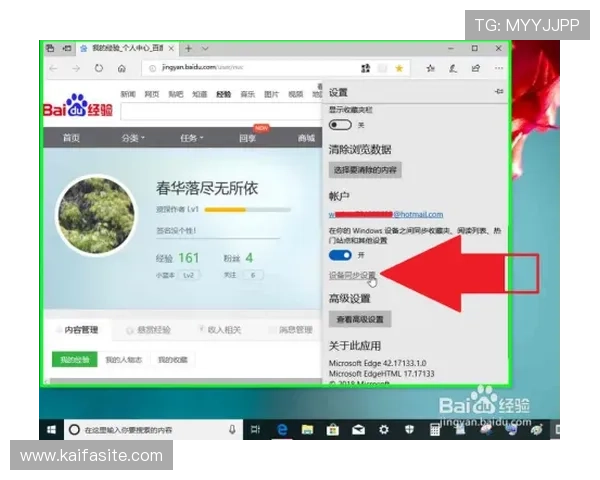Open the Edge favorites hub icon

pyautogui.click(x=430, y=69)
